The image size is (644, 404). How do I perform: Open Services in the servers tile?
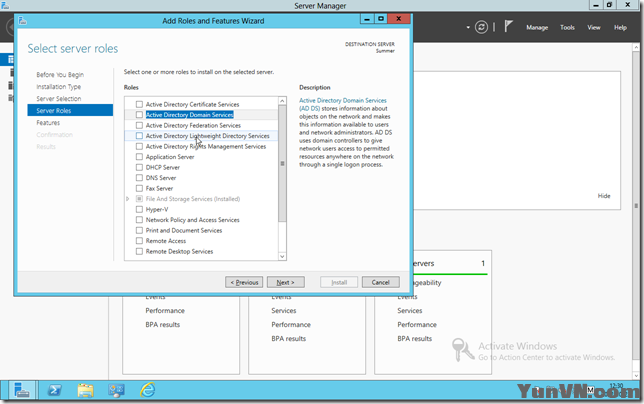[x=409, y=310]
